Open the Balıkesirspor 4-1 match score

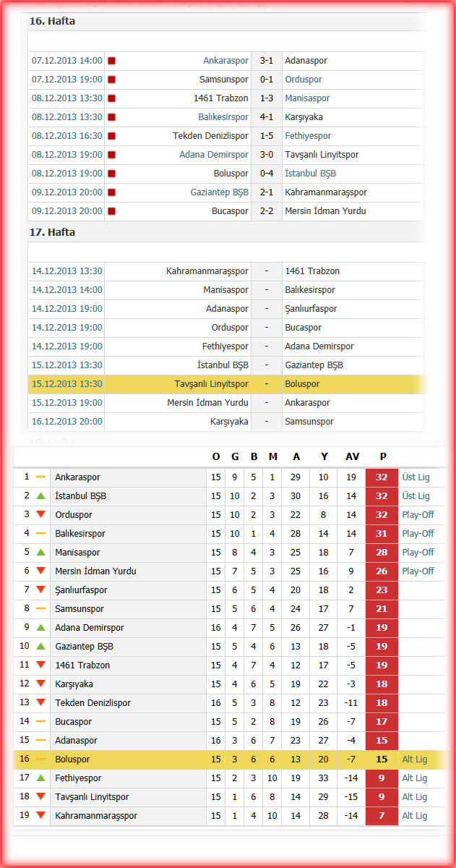[267, 117]
